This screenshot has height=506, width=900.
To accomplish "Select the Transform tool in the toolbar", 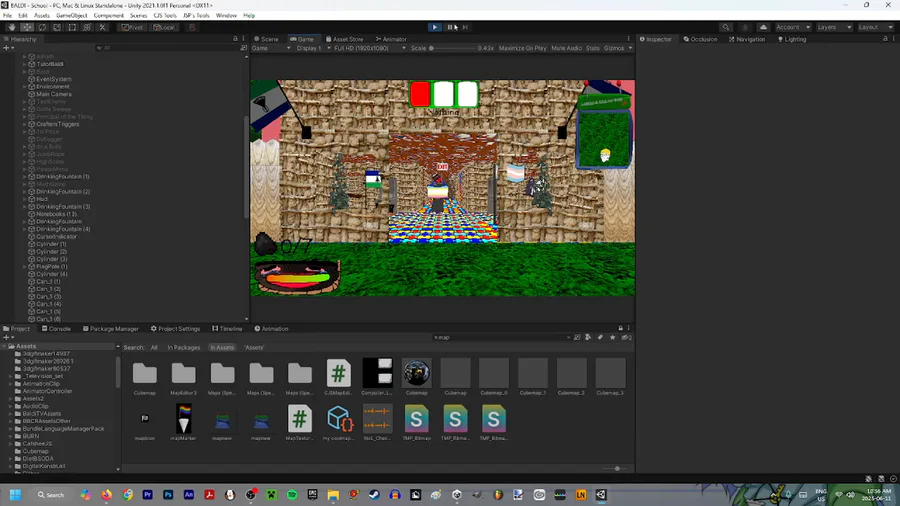I will pos(87,27).
